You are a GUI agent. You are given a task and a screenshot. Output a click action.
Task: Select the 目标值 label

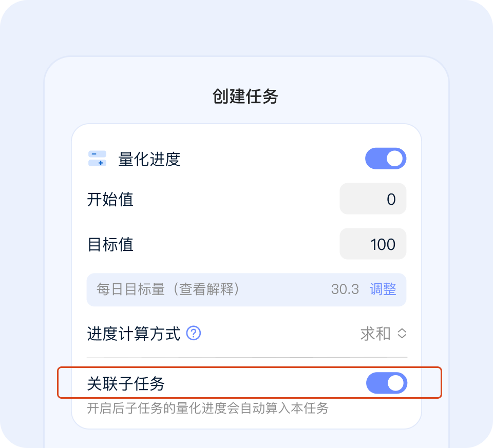click(110, 244)
